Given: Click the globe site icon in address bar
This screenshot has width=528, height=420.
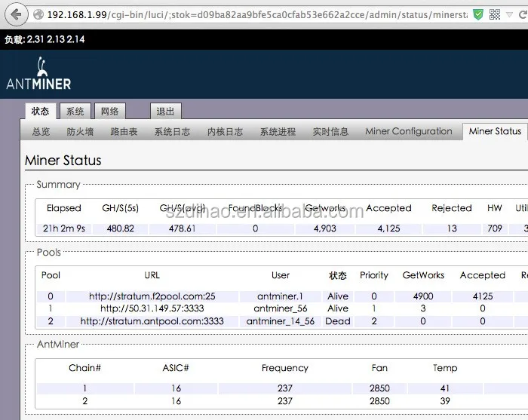Looking at the screenshot, I should [x=38, y=14].
